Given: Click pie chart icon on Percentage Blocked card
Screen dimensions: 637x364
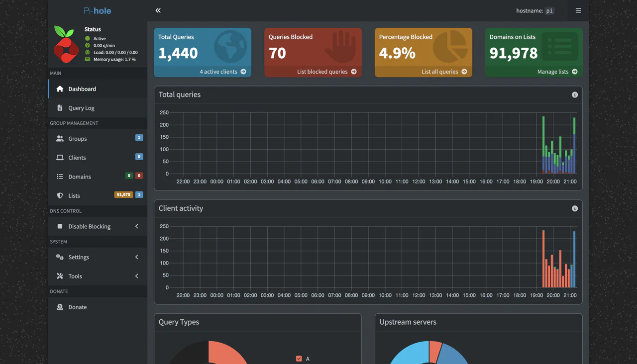Looking at the screenshot, I should [451, 46].
